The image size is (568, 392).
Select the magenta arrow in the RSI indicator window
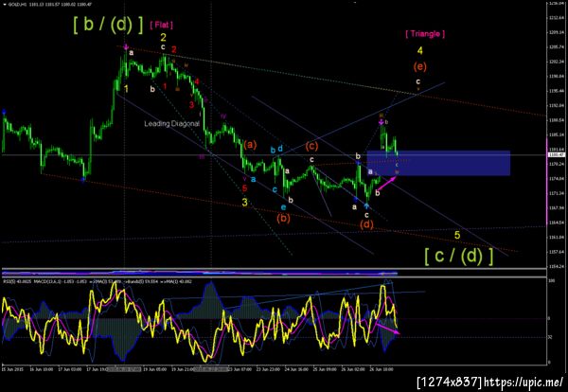point(387,329)
